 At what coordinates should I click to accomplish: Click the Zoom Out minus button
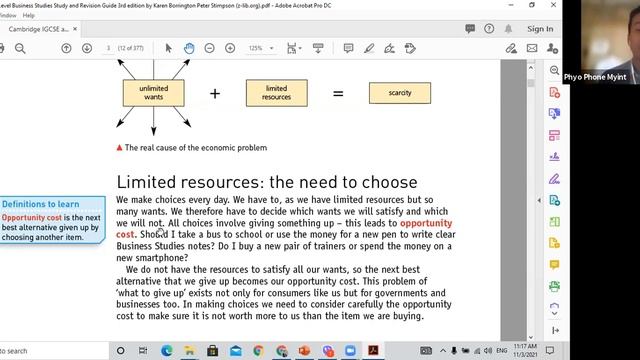pyautogui.click(x=209, y=48)
